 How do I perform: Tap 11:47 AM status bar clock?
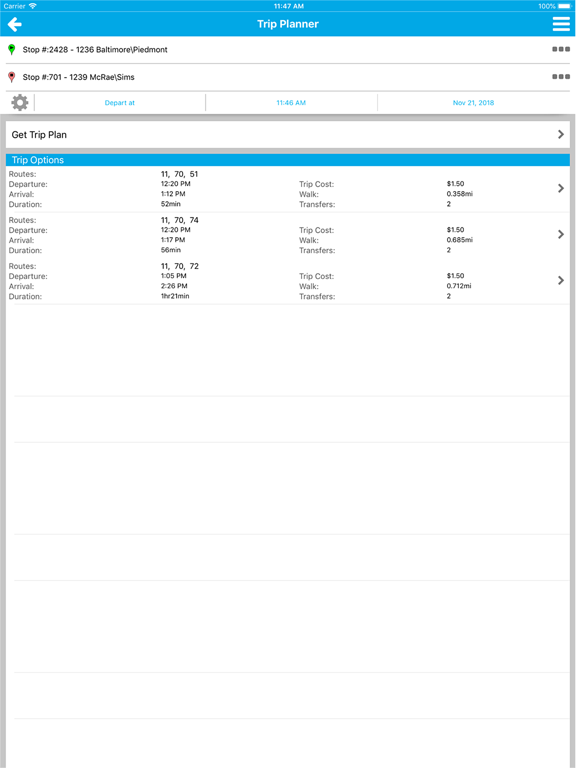click(288, 6)
